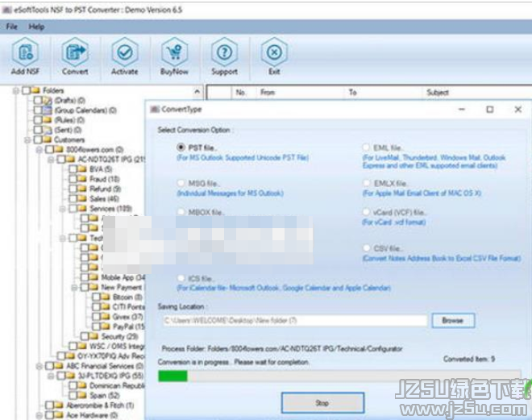Select the Mobile App tree item

pos(123,277)
